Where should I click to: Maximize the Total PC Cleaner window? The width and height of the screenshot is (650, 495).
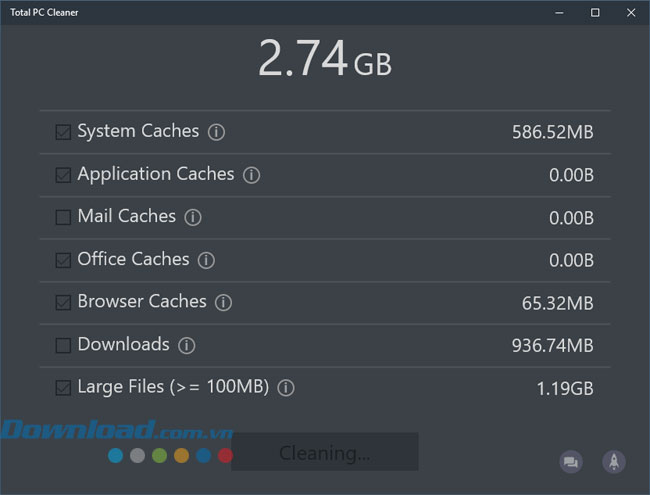pos(595,12)
